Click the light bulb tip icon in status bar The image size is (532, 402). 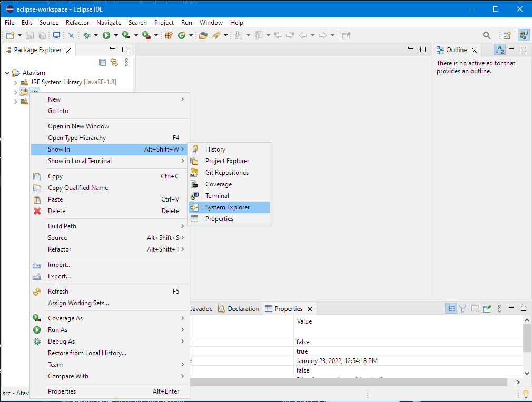click(x=525, y=394)
